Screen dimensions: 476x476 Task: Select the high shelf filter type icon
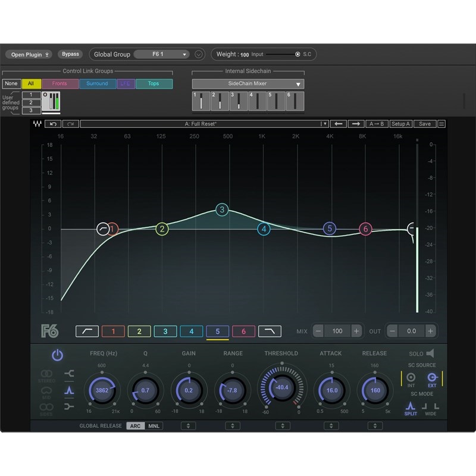click(x=69, y=406)
